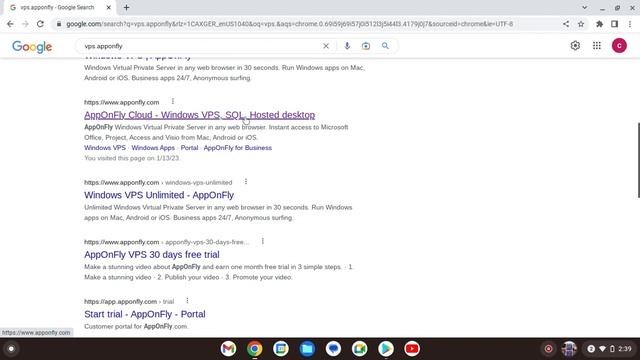
Task: Click the screen recording indicator in shelf
Action: pos(548,349)
